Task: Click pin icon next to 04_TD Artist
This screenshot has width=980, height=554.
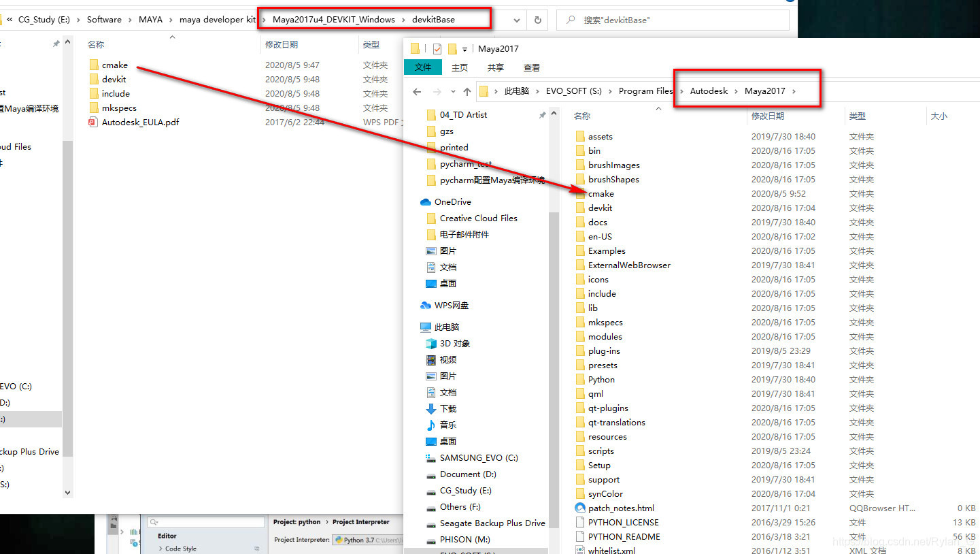Action: click(542, 115)
